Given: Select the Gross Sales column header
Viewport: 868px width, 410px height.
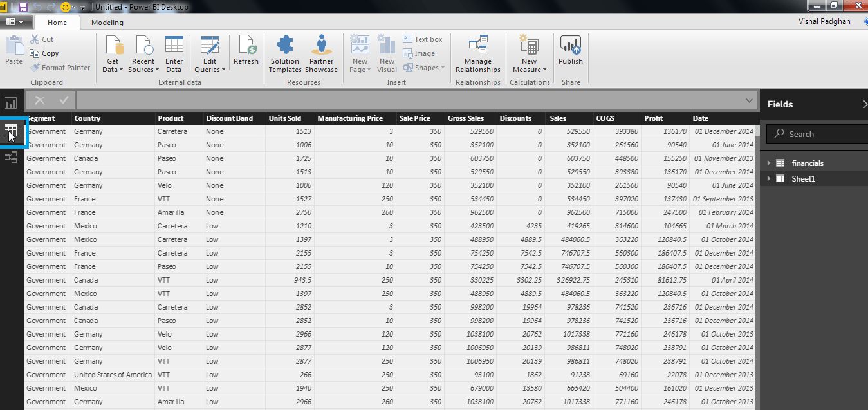Looking at the screenshot, I should click(470, 118).
